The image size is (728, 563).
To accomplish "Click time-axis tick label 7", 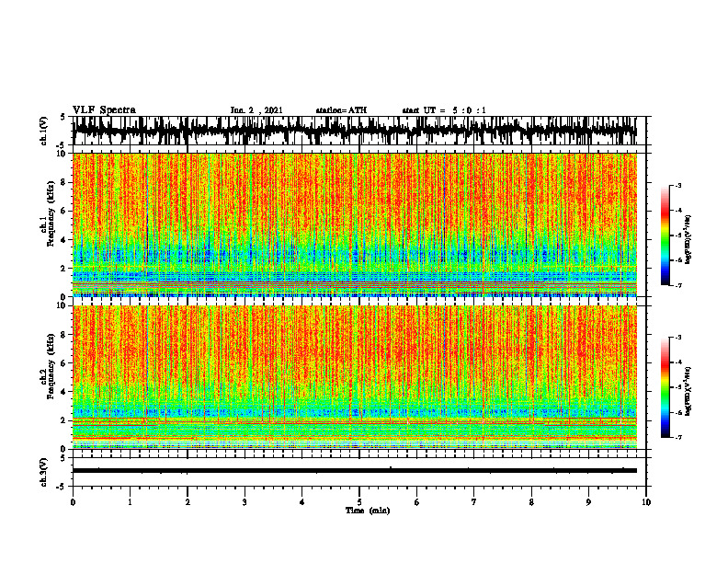I will 474,502.
